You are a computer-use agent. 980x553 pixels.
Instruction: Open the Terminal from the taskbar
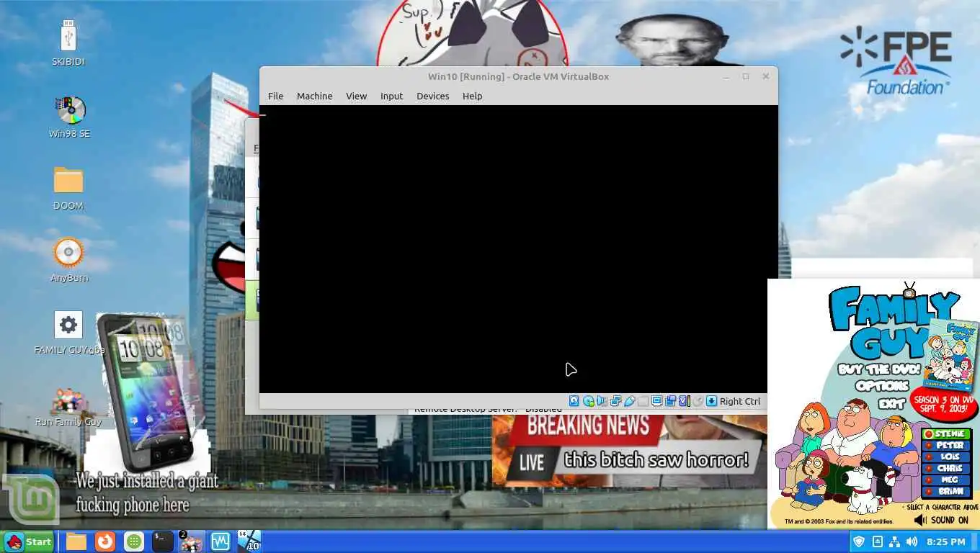click(162, 541)
